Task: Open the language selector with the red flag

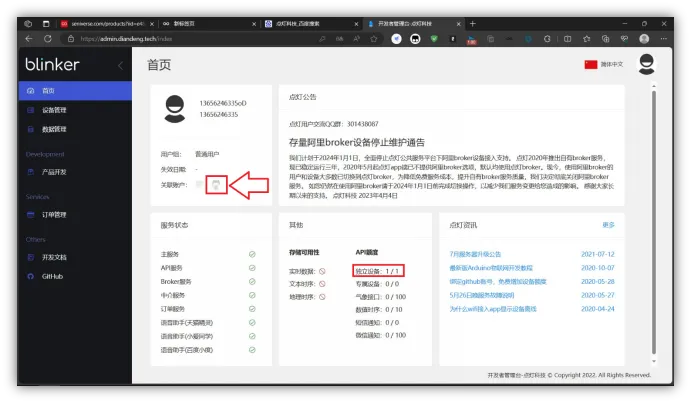Action: click(x=604, y=64)
